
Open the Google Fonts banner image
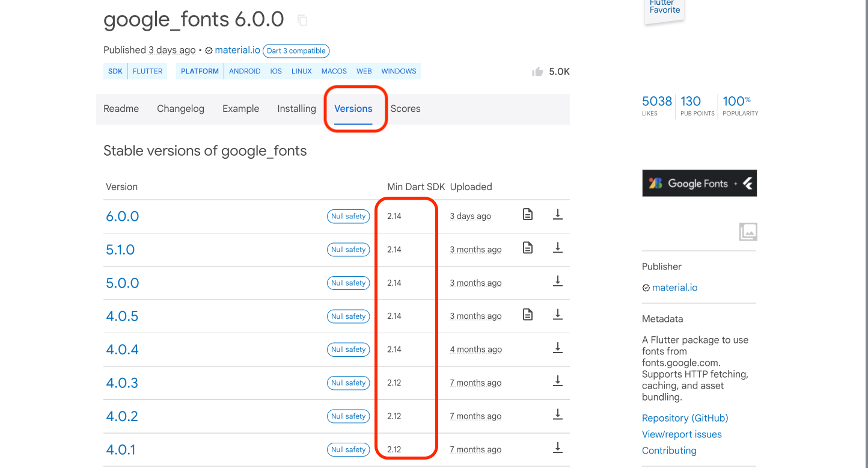(x=699, y=183)
